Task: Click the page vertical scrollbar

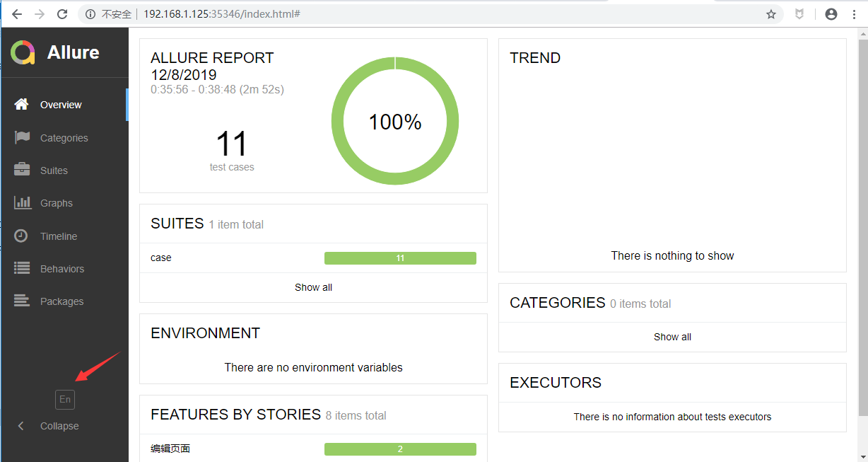Action: (x=862, y=226)
